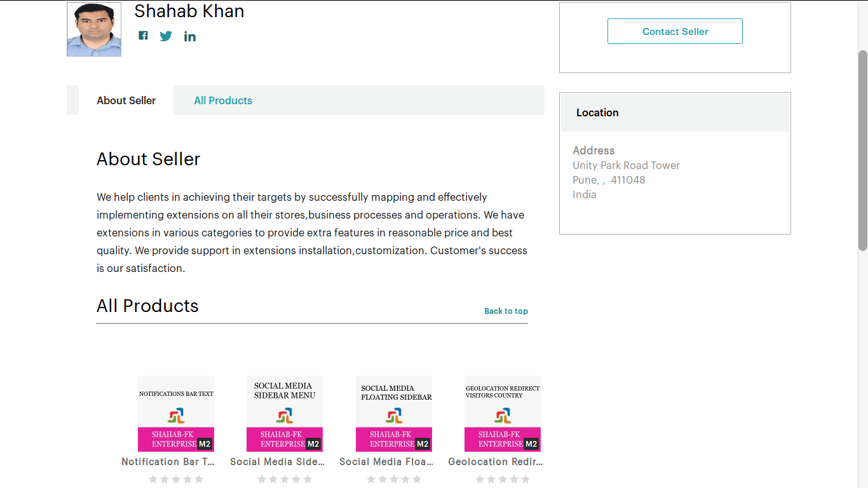Click the Notification Bar product title link
Viewport: 868px width, 488px height.
pyautogui.click(x=168, y=462)
